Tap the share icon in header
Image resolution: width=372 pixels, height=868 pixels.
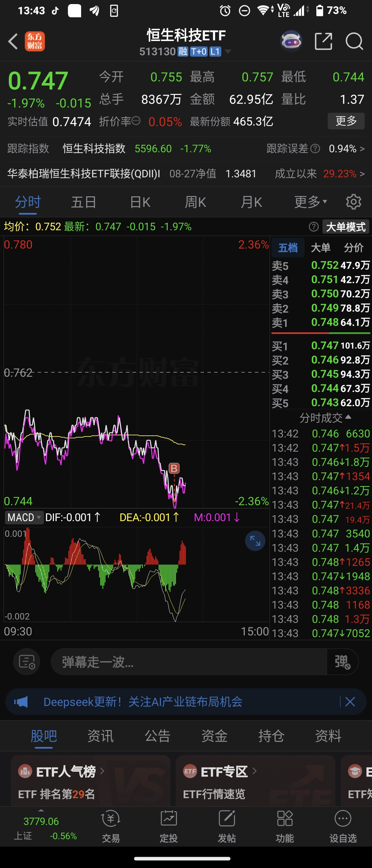(x=323, y=41)
